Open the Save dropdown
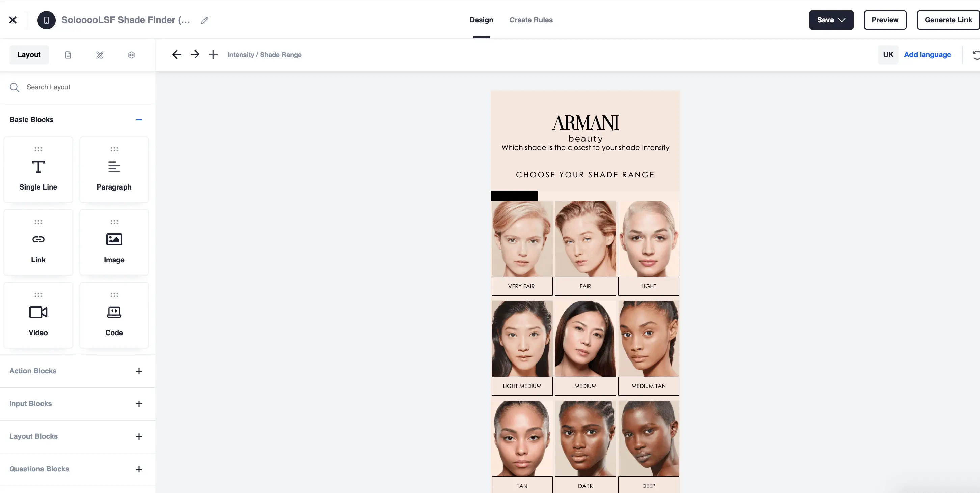Viewport: 980px width, 493px height. coord(831,20)
